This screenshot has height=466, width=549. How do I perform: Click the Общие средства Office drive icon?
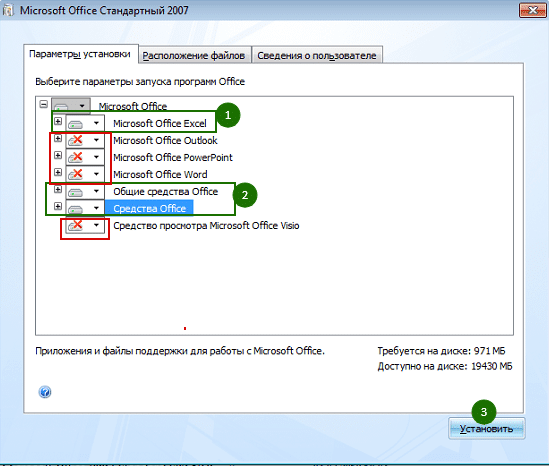tap(75, 192)
